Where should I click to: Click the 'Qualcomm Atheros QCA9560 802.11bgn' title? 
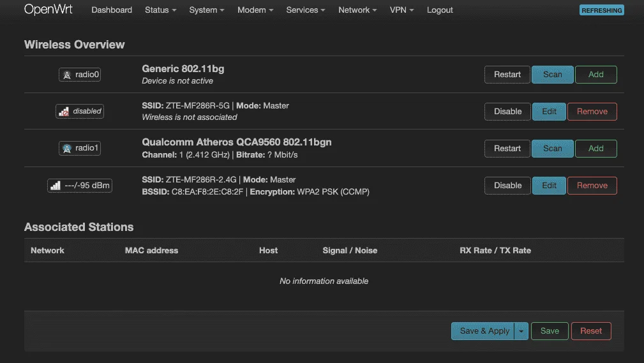237,142
